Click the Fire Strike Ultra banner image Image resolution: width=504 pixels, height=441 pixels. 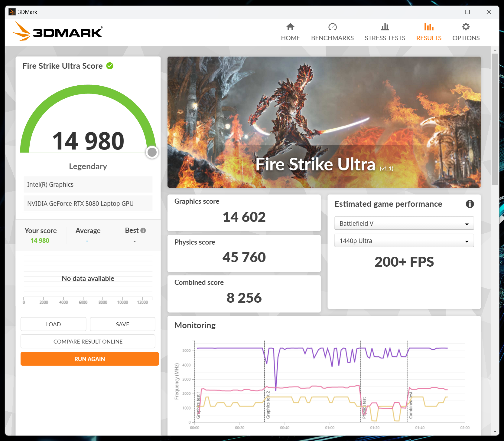pyautogui.click(x=324, y=122)
